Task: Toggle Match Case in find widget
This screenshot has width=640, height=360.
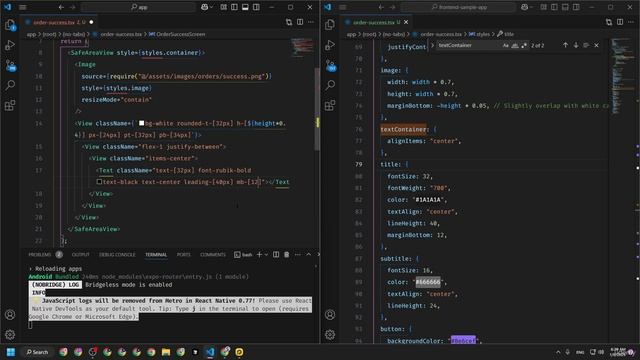Action: [506, 45]
